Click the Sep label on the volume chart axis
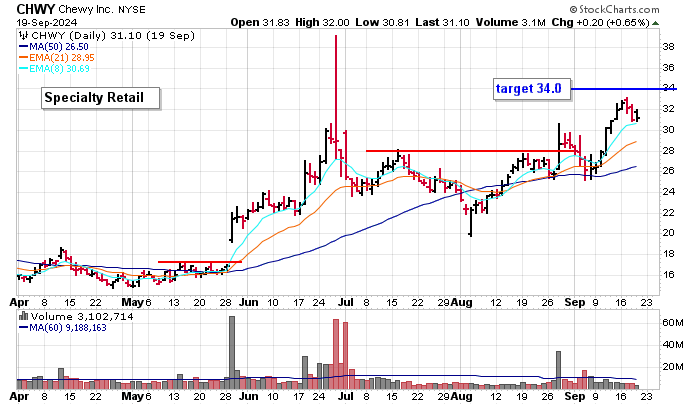700x405 pixels. click(575, 397)
